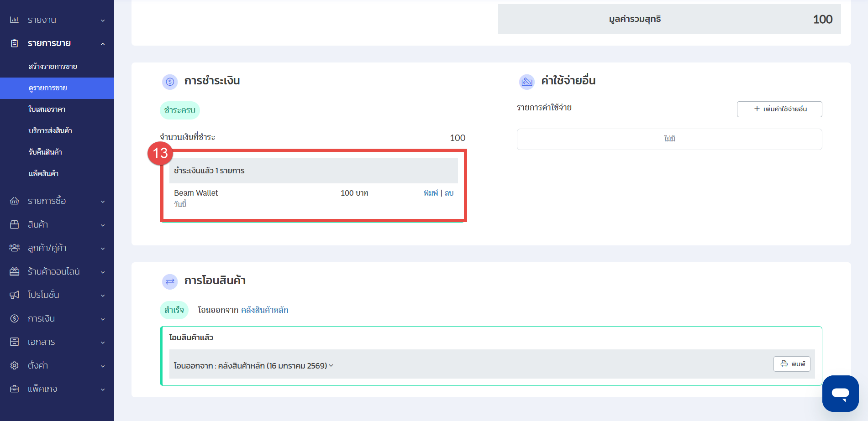
Task: Expand the การเงิน sidebar menu
Action: click(102, 319)
